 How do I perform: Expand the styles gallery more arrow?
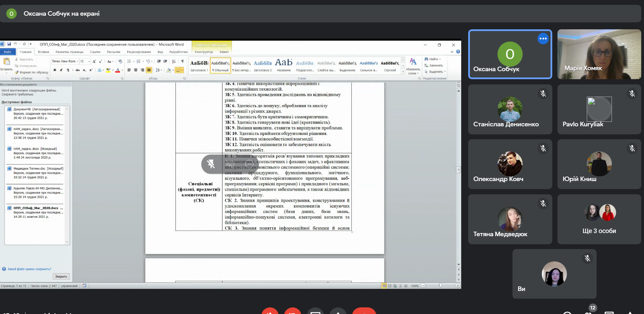pyautogui.click(x=403, y=72)
